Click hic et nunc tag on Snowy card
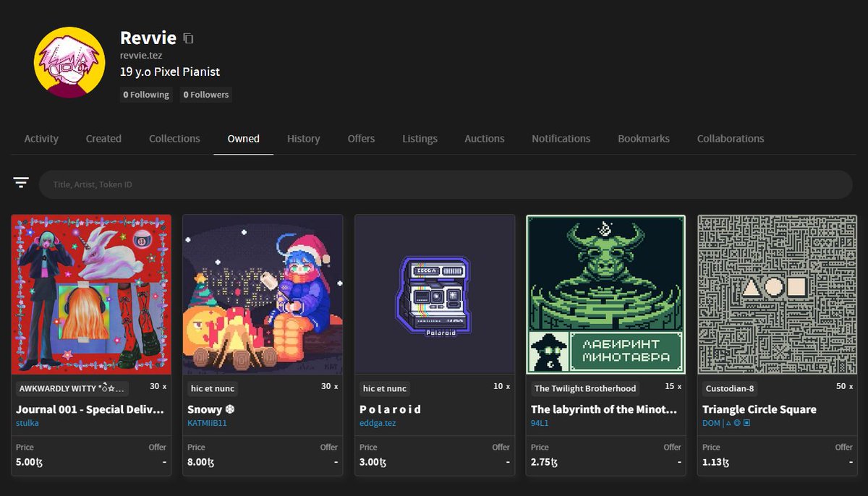The height and width of the screenshot is (496, 868). [213, 388]
